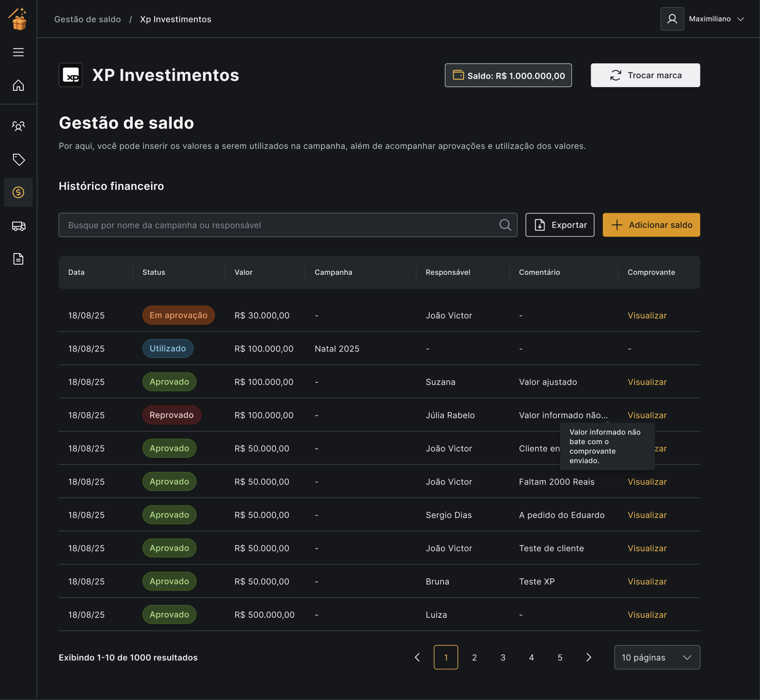Open the 10 páginas dropdown
The image size is (760, 700).
[657, 657]
